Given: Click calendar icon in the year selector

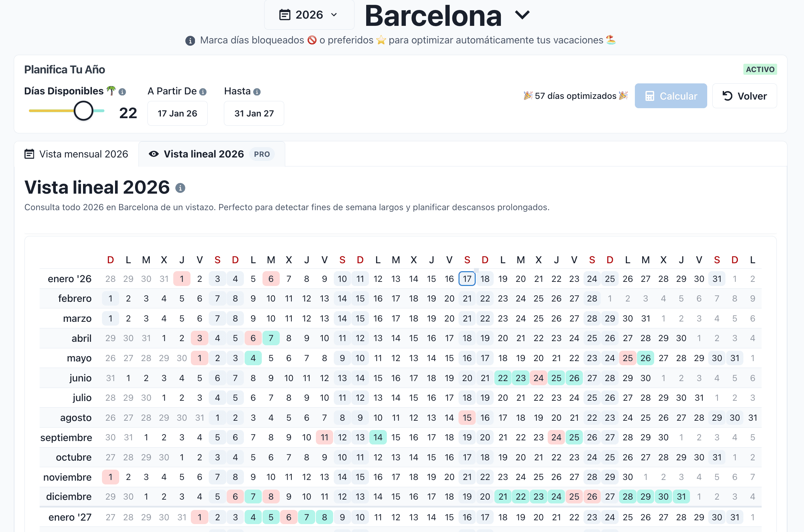Looking at the screenshot, I should click(285, 15).
